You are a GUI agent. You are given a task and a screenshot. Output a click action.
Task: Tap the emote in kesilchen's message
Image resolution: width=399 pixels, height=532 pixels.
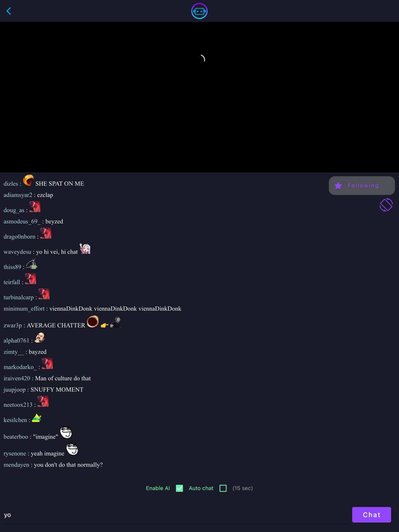[37, 418]
